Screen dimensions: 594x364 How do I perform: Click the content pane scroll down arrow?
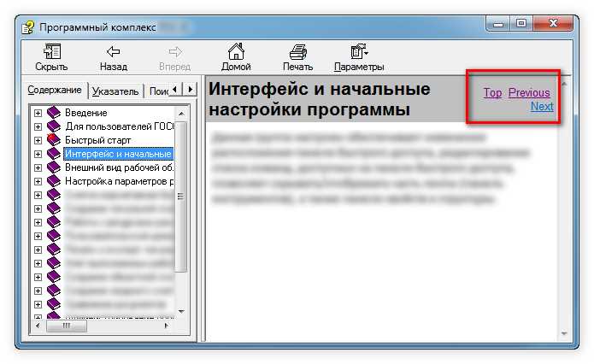pos(564,334)
